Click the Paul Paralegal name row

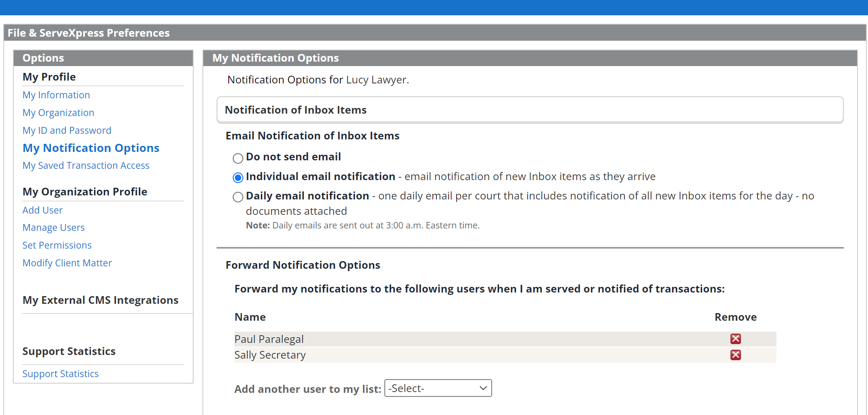click(505, 339)
